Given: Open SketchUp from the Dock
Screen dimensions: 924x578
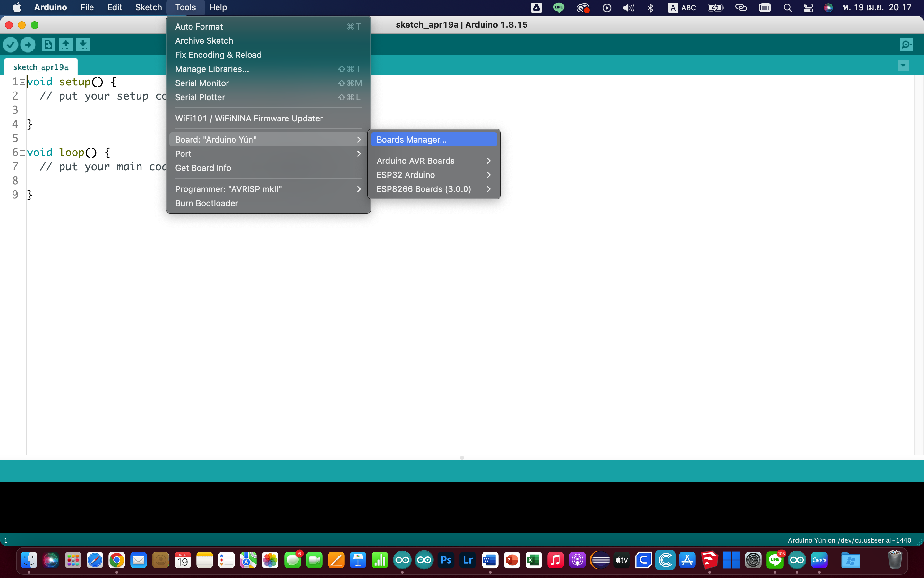Looking at the screenshot, I should 709,560.
